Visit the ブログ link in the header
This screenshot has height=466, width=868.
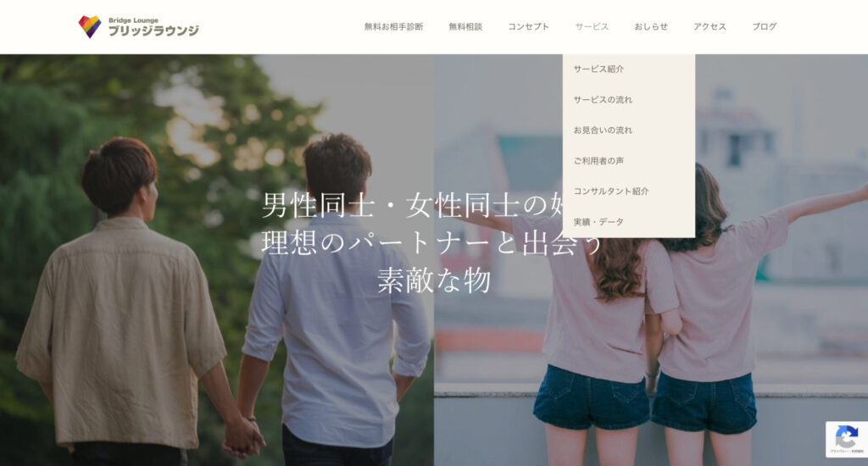764,26
